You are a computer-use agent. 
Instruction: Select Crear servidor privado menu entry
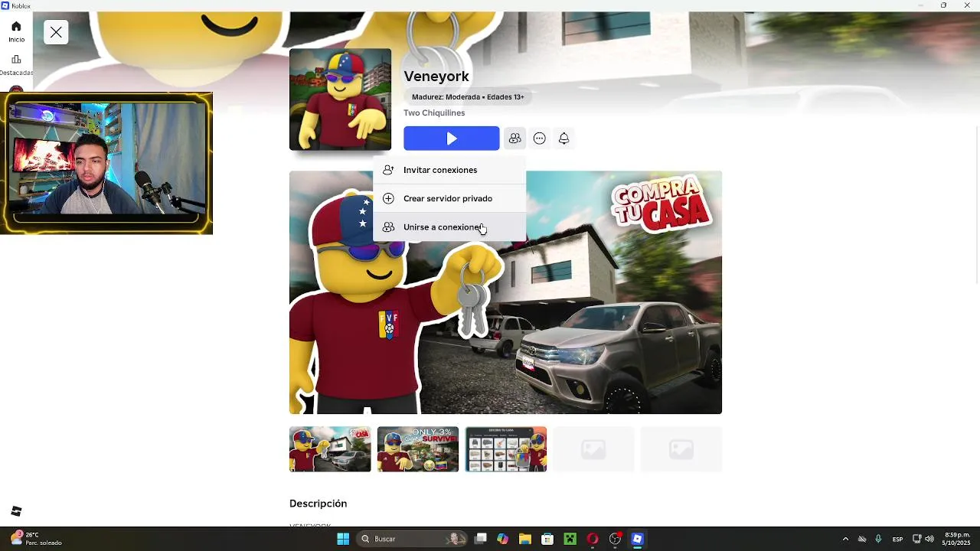[449, 198]
